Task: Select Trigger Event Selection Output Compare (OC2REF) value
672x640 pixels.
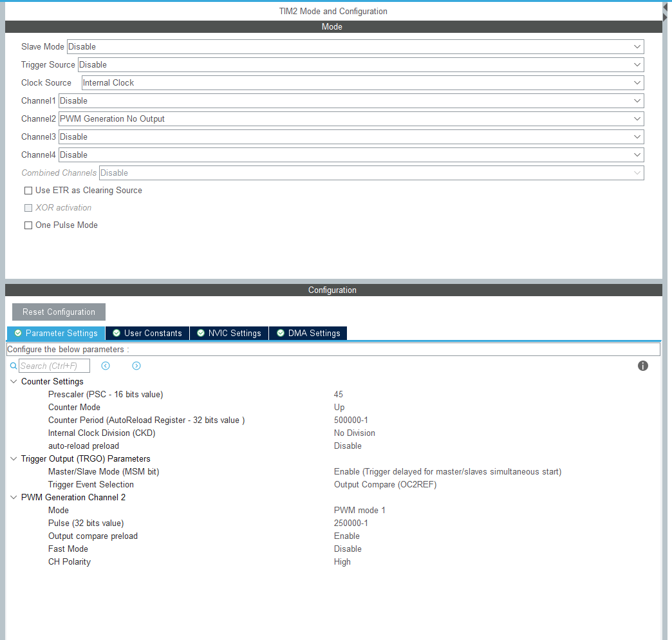Action: 386,484
